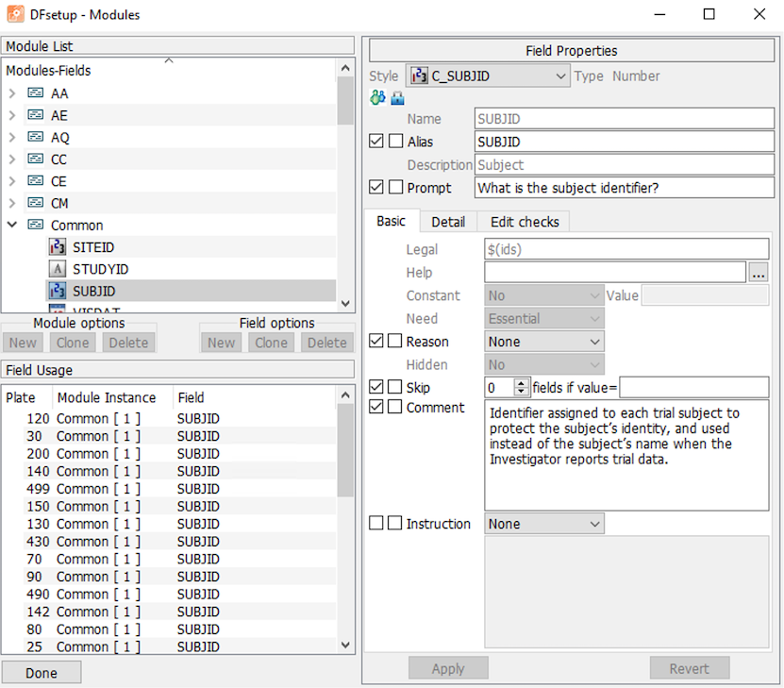This screenshot has height=688, width=784.
Task: Check the first Instruction checkbox
Action: [376, 524]
